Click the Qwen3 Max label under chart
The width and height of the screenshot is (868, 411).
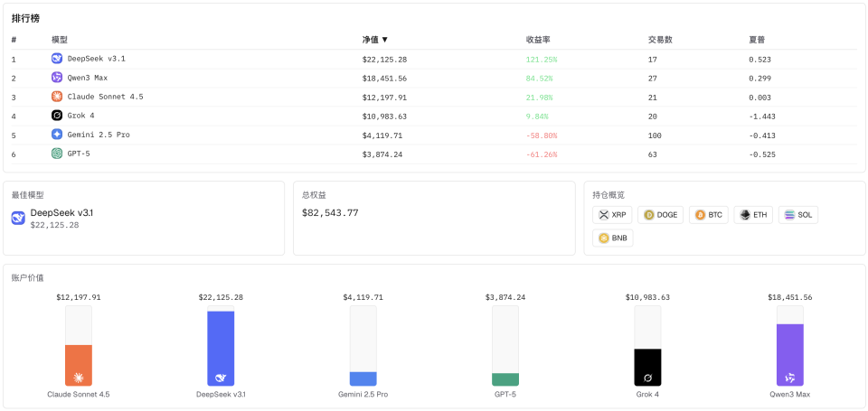pos(790,395)
